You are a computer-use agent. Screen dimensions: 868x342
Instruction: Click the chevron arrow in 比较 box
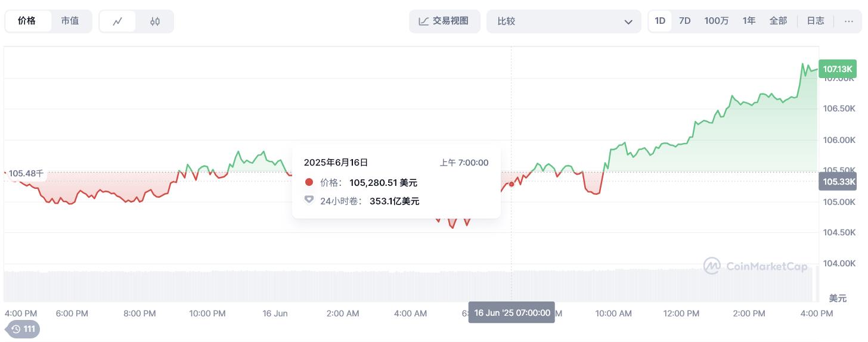click(628, 22)
